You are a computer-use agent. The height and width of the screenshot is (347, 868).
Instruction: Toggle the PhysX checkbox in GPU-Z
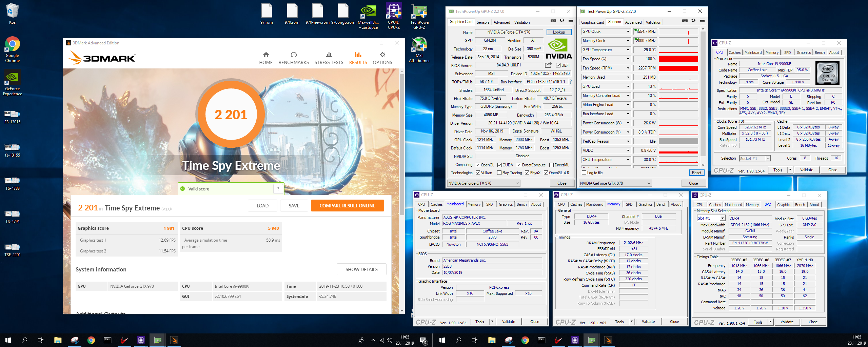[x=527, y=173]
